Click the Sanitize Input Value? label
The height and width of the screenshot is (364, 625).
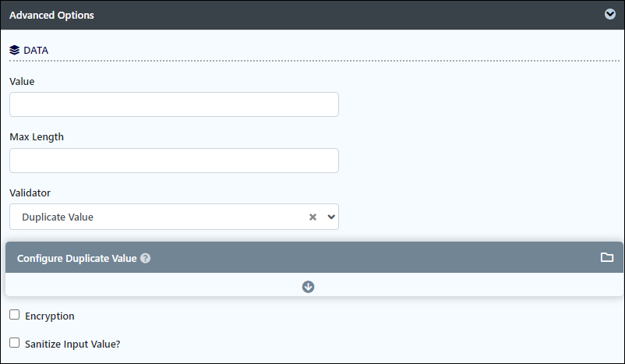tap(72, 344)
